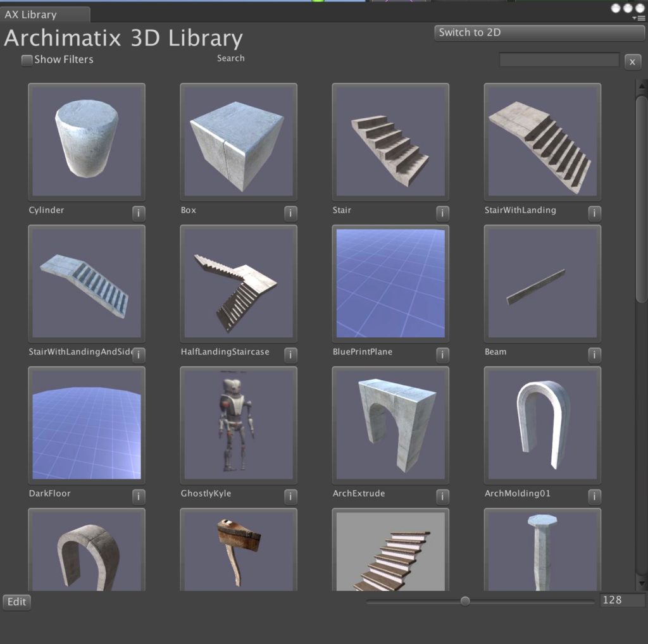
Task: Click the thumbnail size slider handle
Action: 465,601
